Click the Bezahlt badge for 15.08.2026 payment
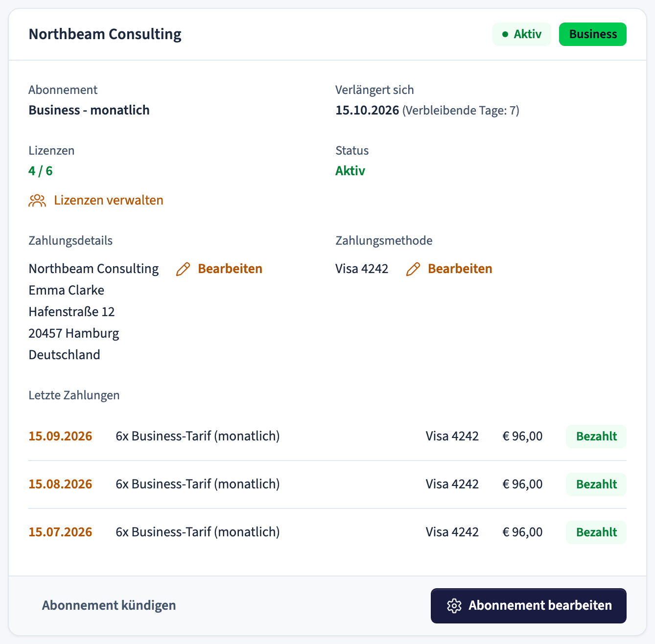The height and width of the screenshot is (644, 655). 596,484
